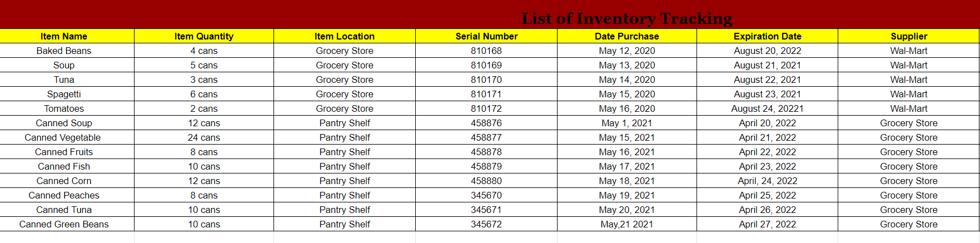Select the Expiration Date header cell
This screenshot has width=980, height=243.
(x=767, y=36)
